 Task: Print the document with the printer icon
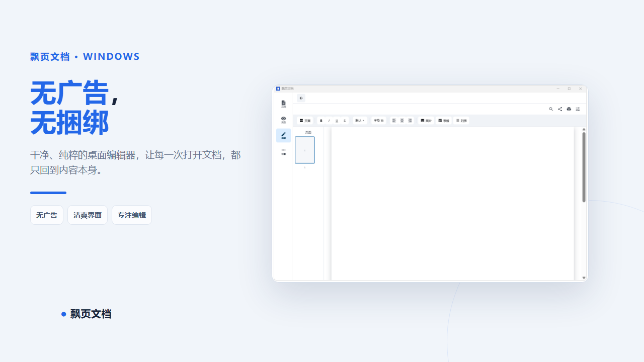569,109
